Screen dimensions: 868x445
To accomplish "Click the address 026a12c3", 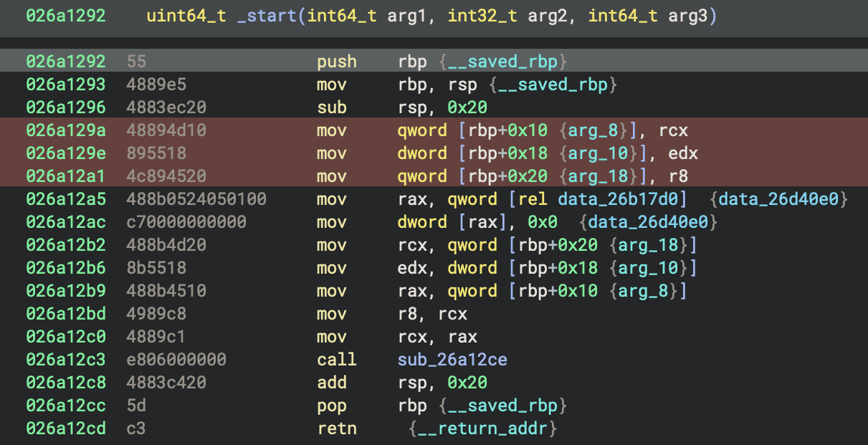I will coord(66,360).
